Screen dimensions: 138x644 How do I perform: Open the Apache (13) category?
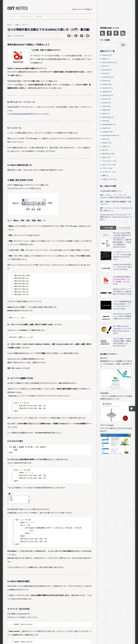click(107, 55)
